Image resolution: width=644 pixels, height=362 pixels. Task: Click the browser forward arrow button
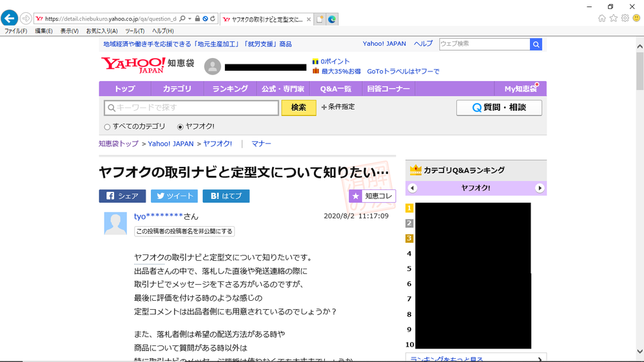pos(26,19)
